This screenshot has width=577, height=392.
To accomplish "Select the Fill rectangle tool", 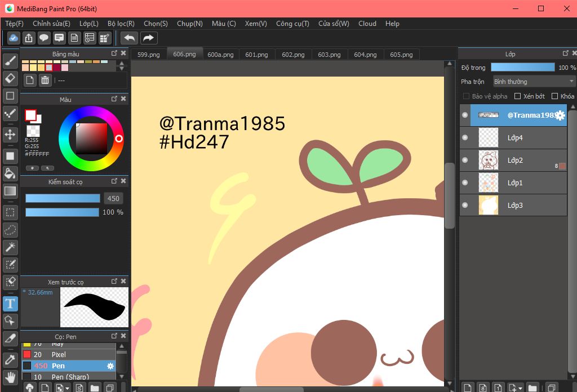I will coord(10,156).
